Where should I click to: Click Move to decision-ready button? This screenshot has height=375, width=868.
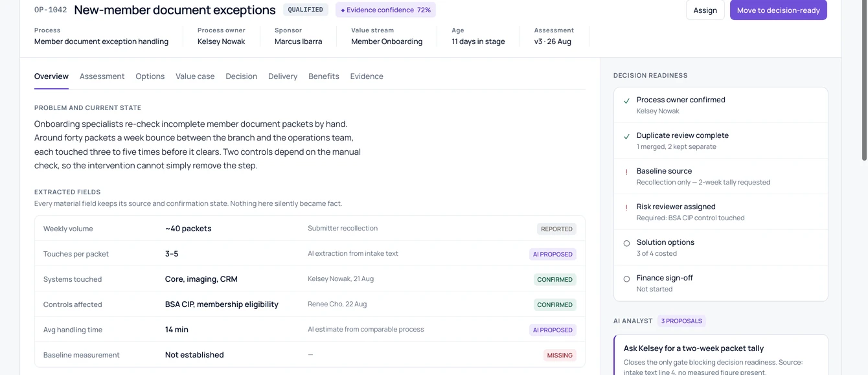(778, 10)
